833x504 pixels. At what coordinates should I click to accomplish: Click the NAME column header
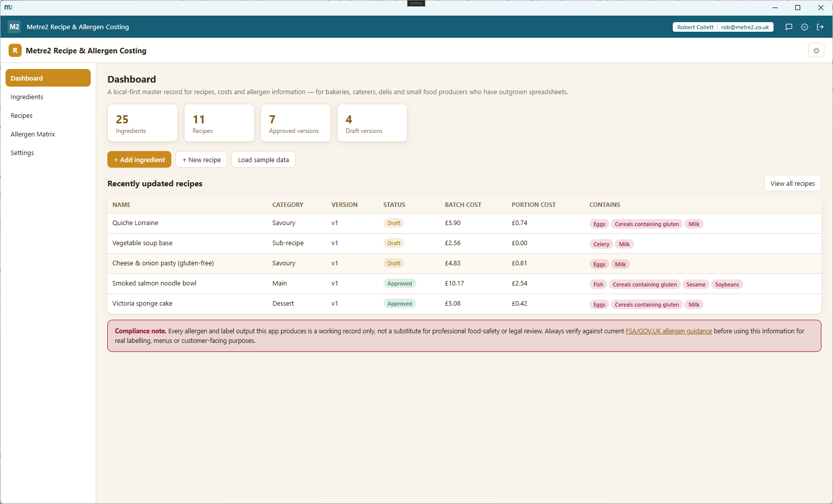[121, 205]
